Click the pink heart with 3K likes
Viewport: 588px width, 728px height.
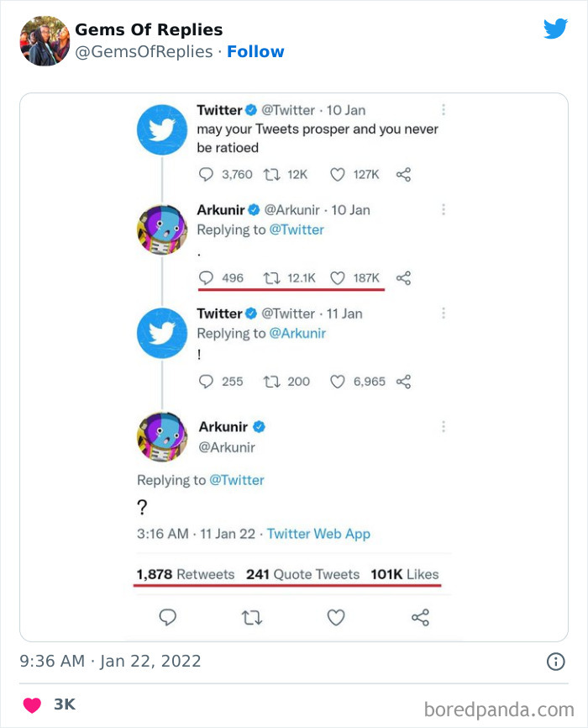[x=32, y=704]
